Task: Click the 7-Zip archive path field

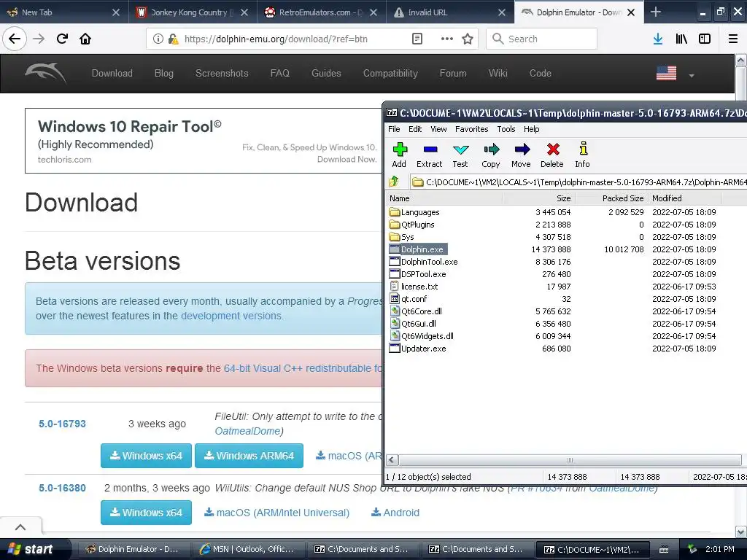Action: [578, 182]
